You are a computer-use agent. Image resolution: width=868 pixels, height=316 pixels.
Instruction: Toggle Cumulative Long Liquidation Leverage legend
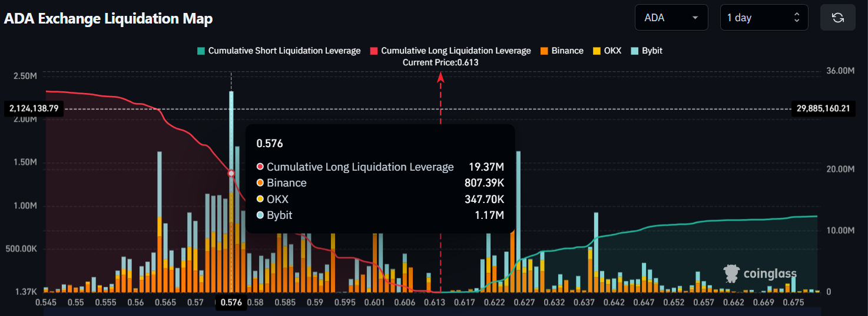(x=450, y=51)
